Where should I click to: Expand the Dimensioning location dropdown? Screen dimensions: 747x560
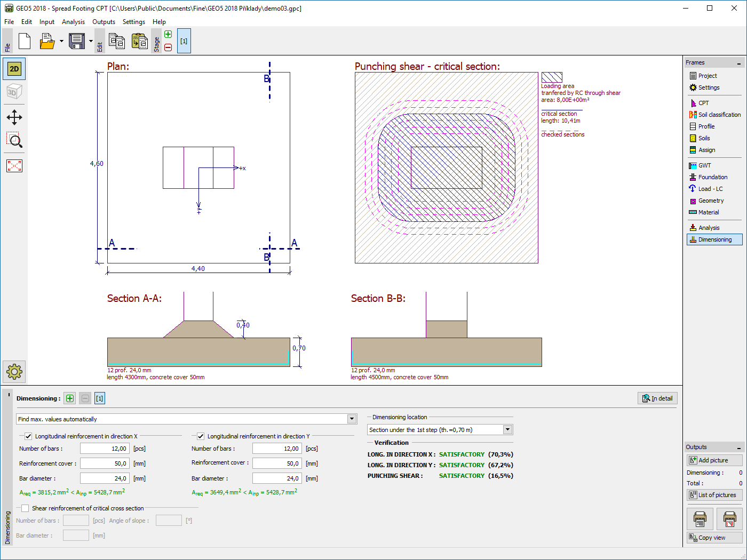pyautogui.click(x=507, y=430)
